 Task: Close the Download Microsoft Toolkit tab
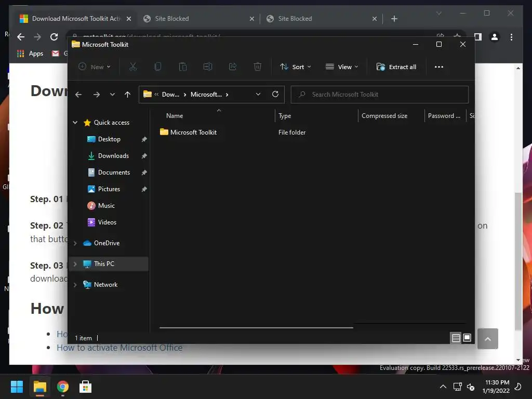[x=129, y=19]
